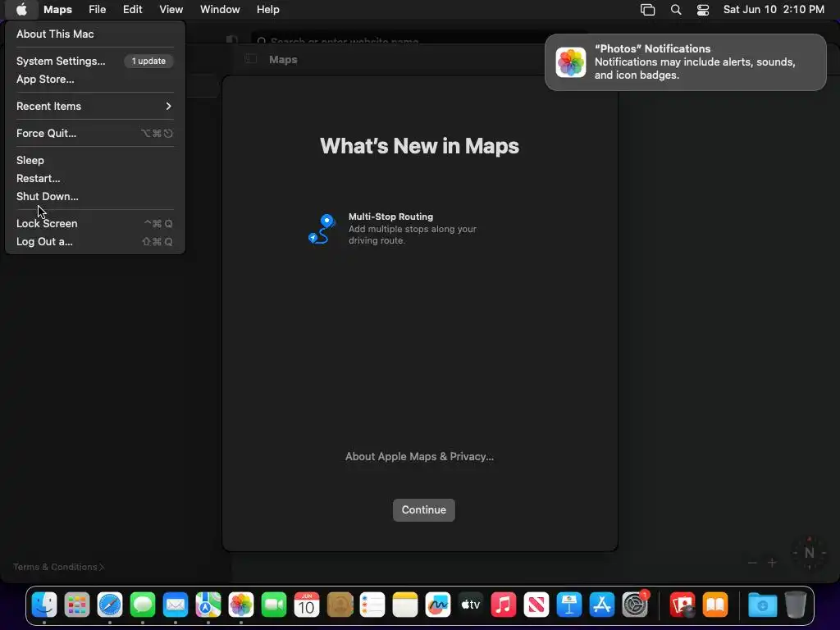
Task: Click the Apple logo menu
Action: (21, 10)
